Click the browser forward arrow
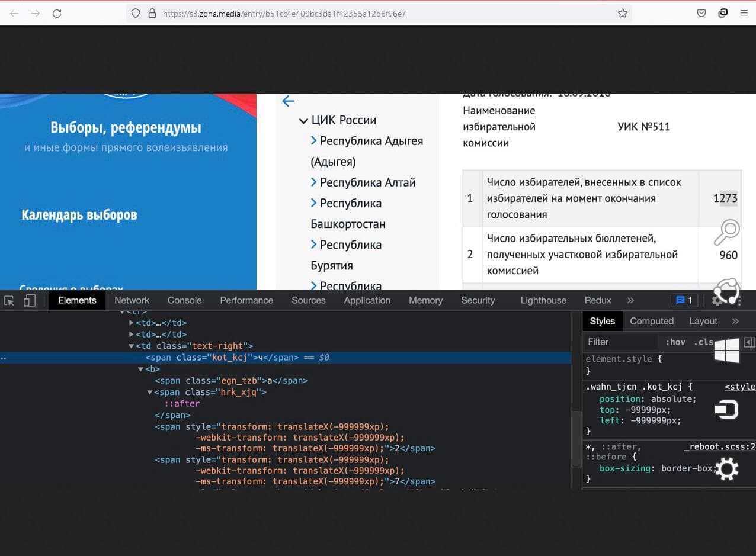 coord(36,13)
